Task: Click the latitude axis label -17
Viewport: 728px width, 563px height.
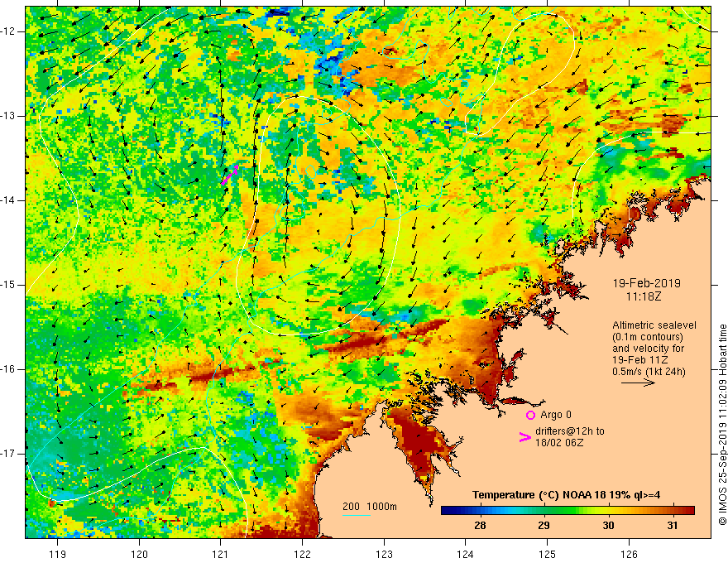Action: (x=8, y=454)
